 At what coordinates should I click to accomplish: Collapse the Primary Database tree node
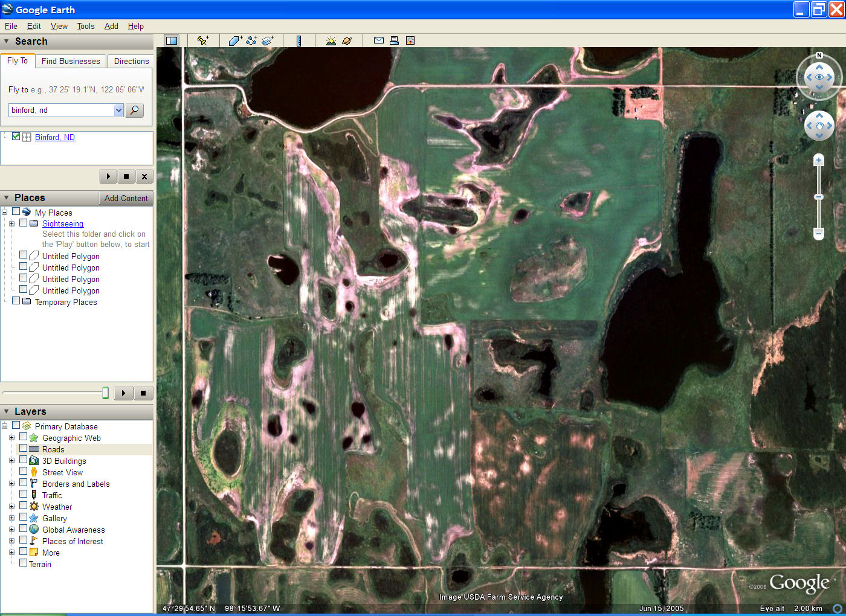4,426
